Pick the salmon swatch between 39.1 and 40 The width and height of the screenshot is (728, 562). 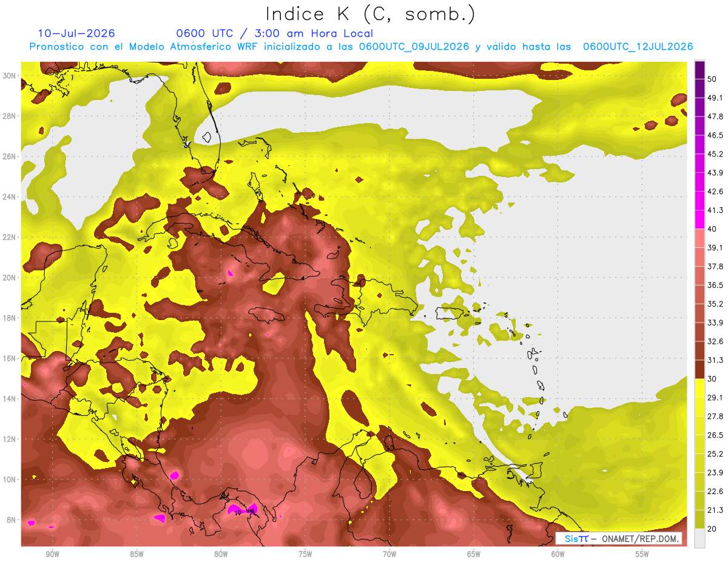[700, 238]
